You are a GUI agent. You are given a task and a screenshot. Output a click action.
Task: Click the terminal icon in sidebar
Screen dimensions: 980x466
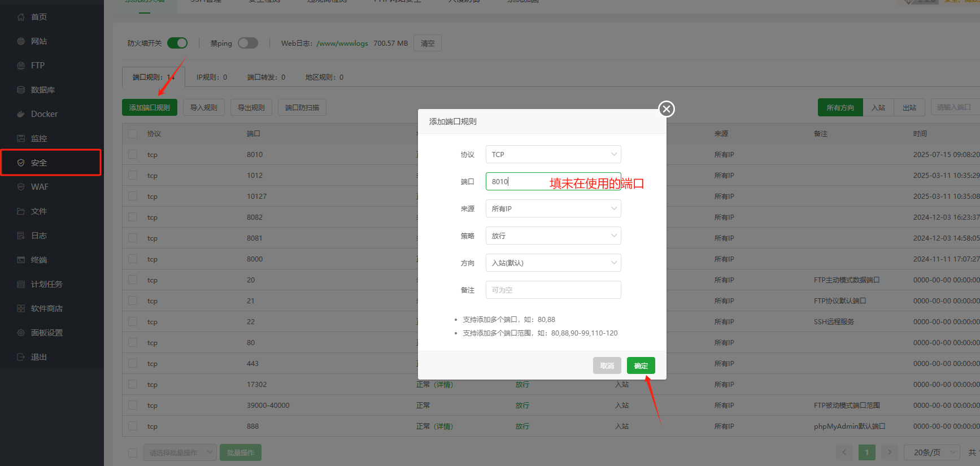(x=21, y=260)
